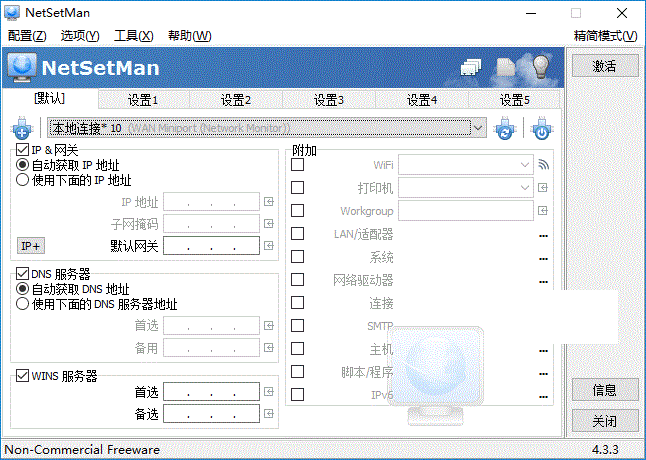The height and width of the screenshot is (460, 646).
Task: Enable the 网络驱动器 checkbox
Action: (x=297, y=280)
